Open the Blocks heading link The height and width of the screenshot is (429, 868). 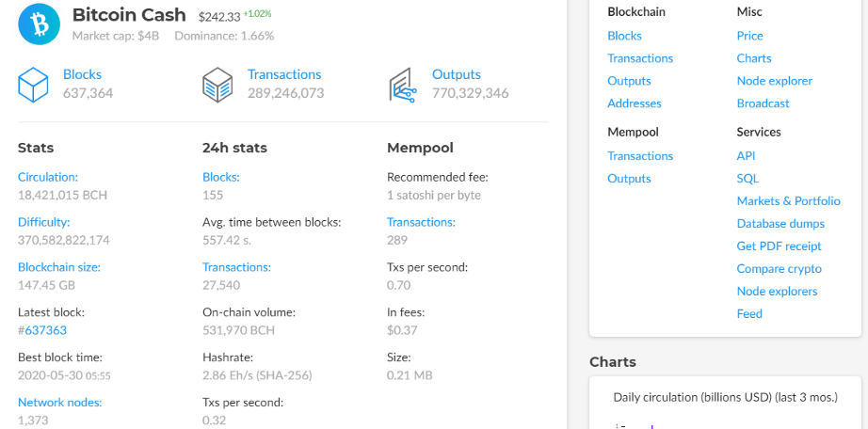82,74
